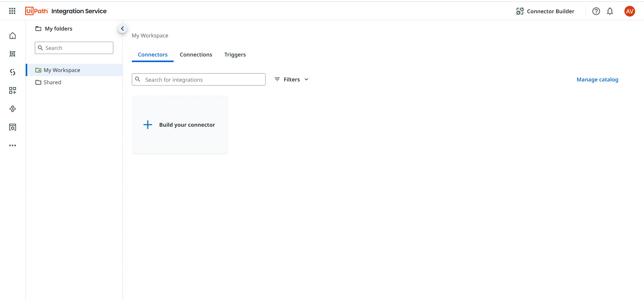Image resolution: width=644 pixels, height=300 pixels.
Task: Show more services via ellipsis icon
Action: pyautogui.click(x=12, y=146)
